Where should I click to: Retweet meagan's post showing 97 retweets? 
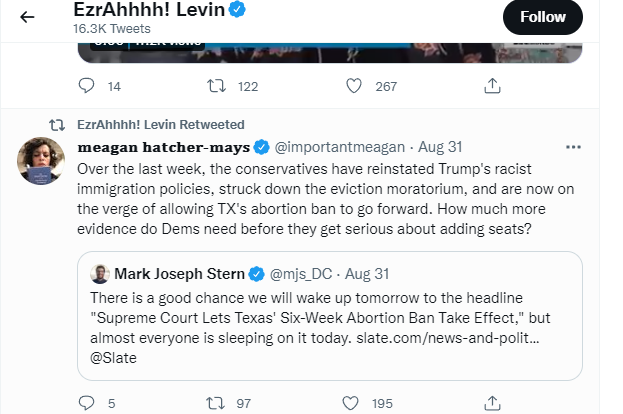click(215, 403)
